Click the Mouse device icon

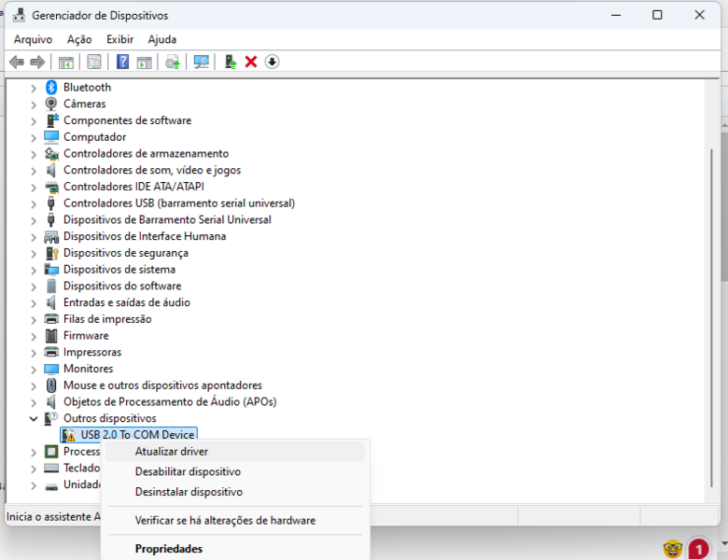tap(51, 385)
